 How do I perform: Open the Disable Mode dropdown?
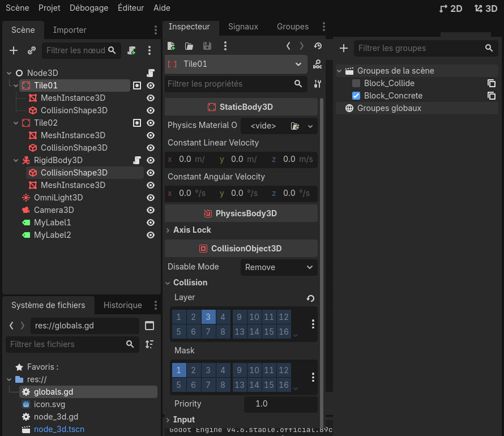(x=279, y=267)
